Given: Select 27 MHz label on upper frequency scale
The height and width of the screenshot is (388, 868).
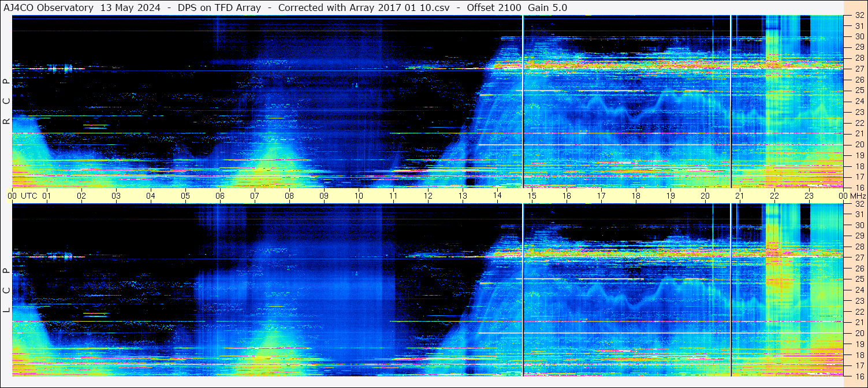Looking at the screenshot, I should coord(859,69).
